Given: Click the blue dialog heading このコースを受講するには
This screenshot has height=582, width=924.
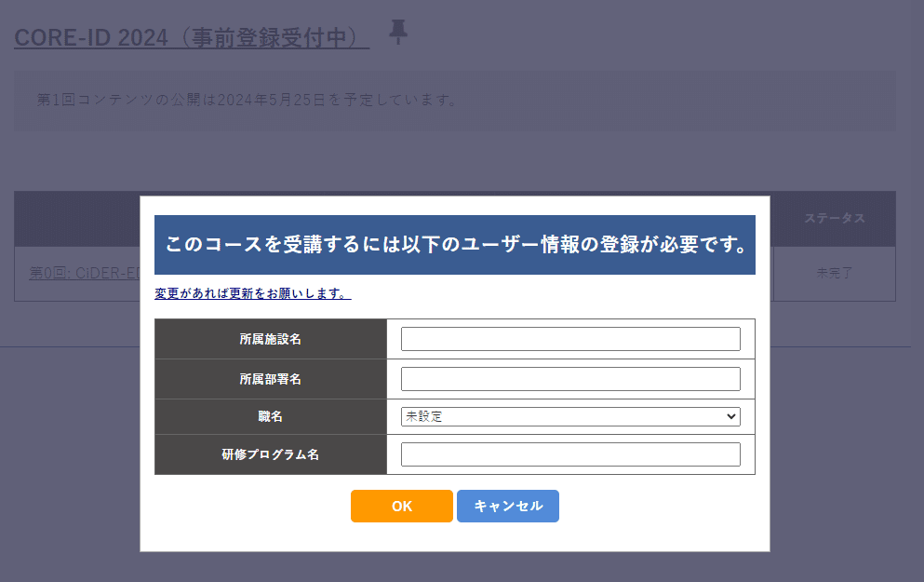Looking at the screenshot, I should pos(455,245).
